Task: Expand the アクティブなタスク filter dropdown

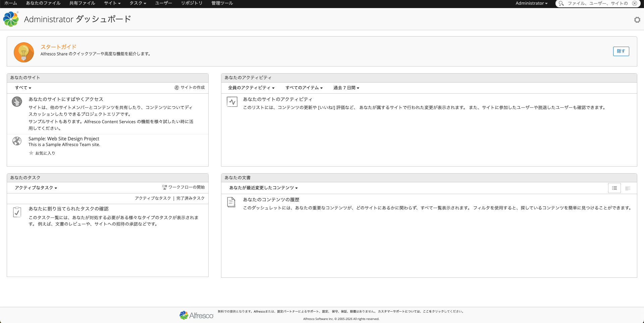Action: point(36,188)
